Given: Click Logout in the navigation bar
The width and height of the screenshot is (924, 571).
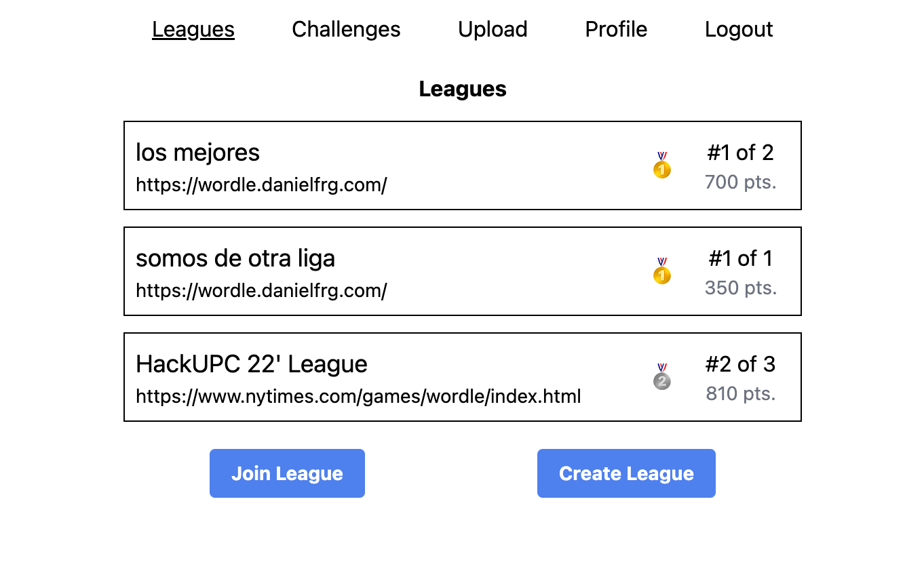Looking at the screenshot, I should 739,29.
